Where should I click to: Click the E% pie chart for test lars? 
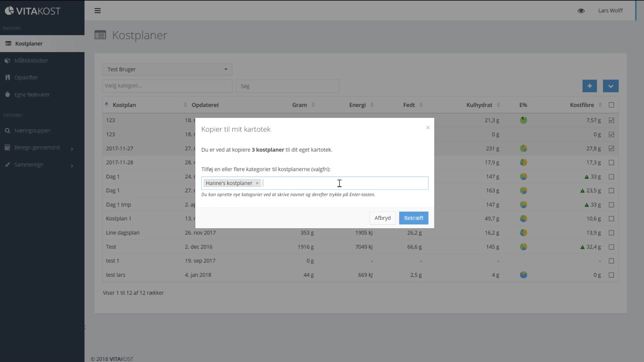[x=523, y=275]
